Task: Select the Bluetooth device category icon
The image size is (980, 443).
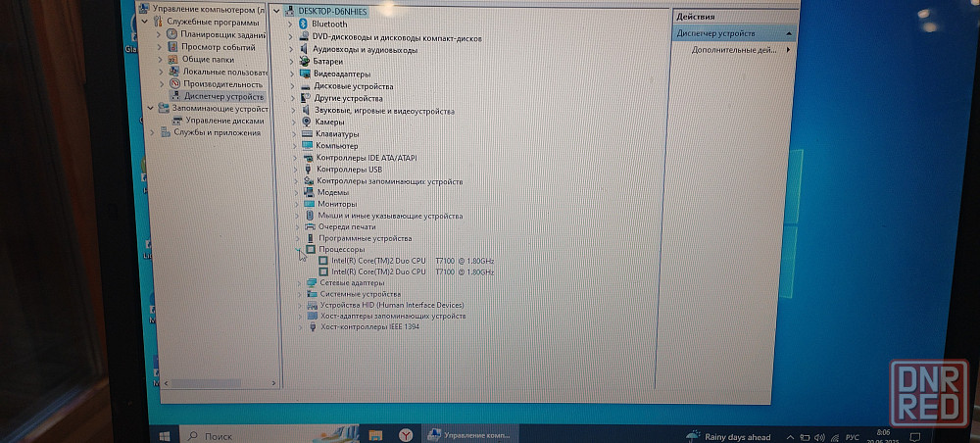Action: point(304,24)
